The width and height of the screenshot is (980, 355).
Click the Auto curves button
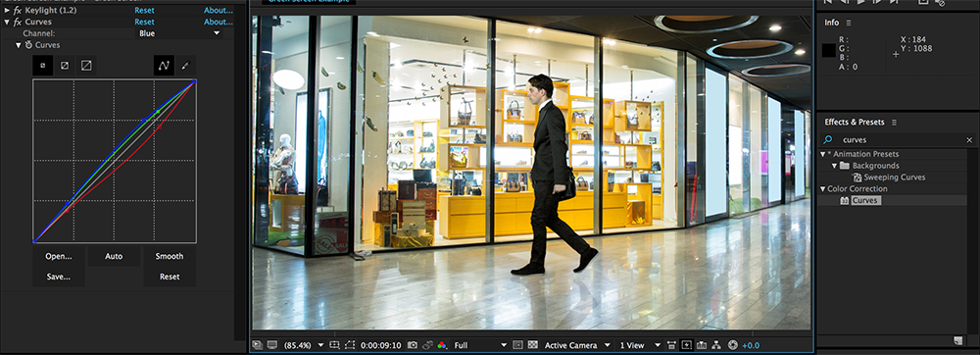pos(114,256)
